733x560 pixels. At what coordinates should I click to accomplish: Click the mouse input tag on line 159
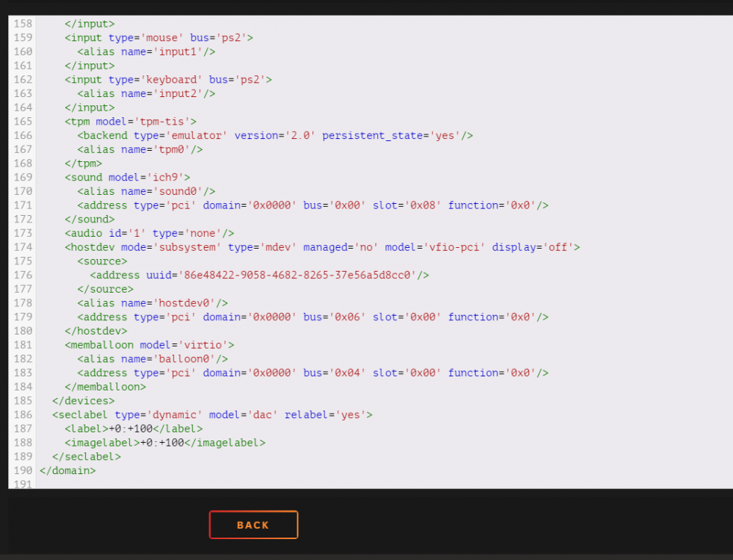pyautogui.click(x=159, y=38)
